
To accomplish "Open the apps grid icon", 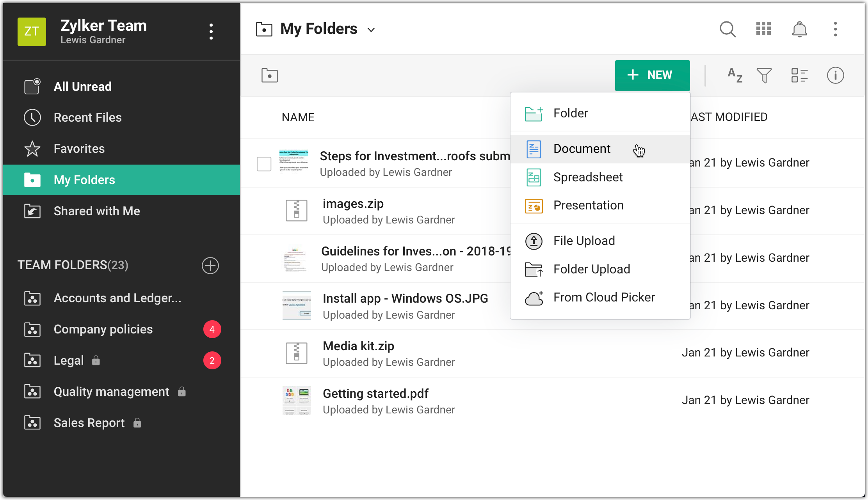I will pos(763,29).
